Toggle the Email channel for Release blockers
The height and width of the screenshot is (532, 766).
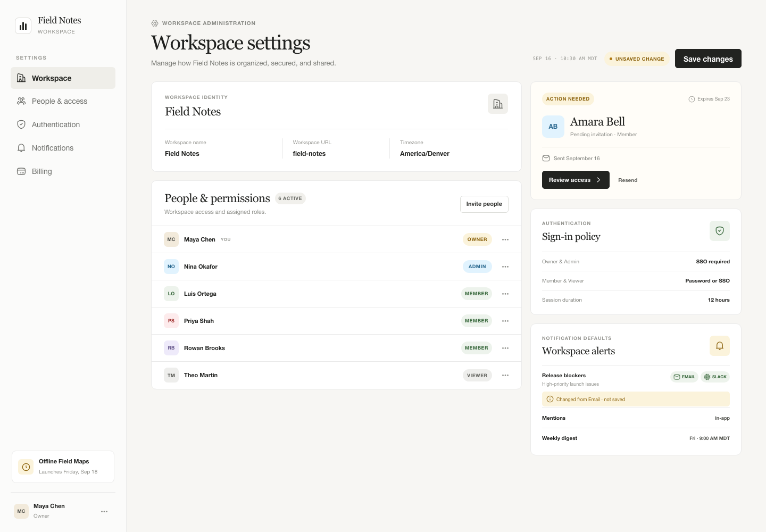[x=684, y=377]
